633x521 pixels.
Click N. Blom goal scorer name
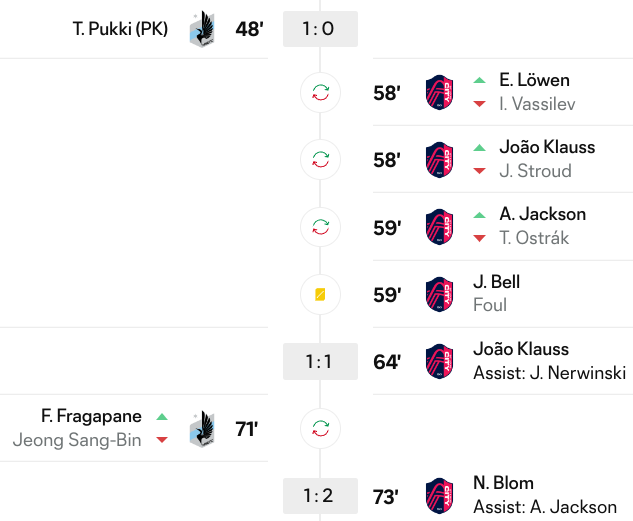tap(503, 483)
